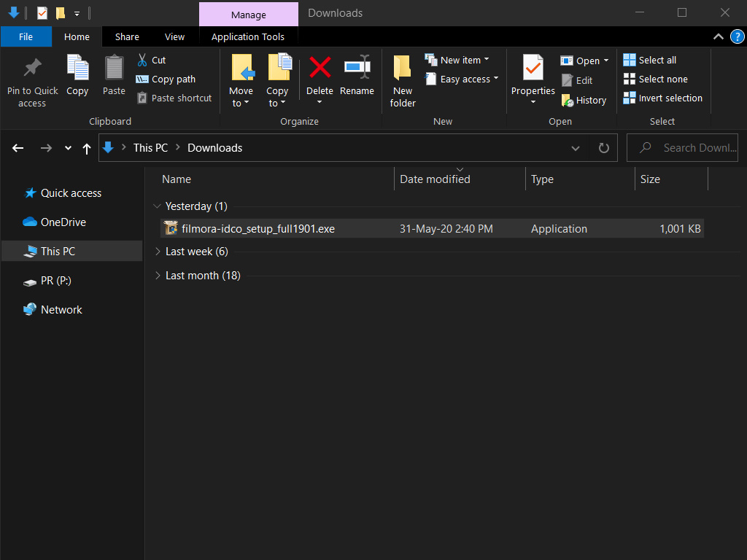
Task: Switch to the Share tab
Action: click(127, 36)
